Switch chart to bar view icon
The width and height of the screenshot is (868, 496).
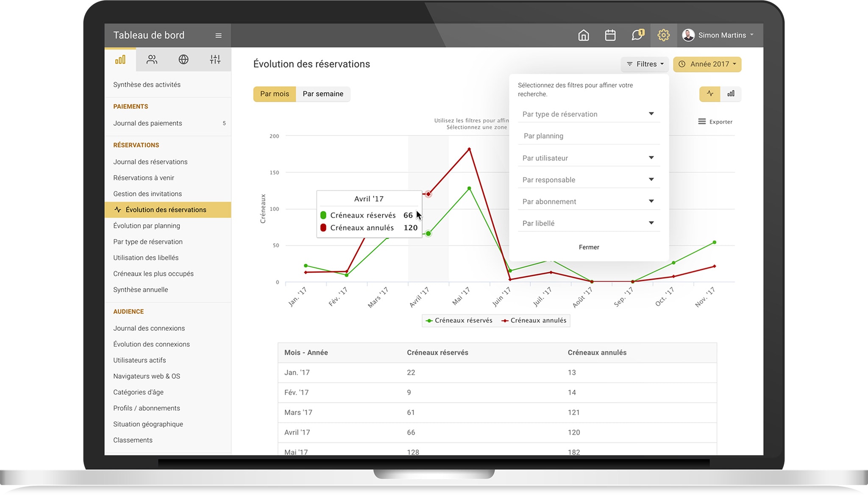tap(731, 94)
